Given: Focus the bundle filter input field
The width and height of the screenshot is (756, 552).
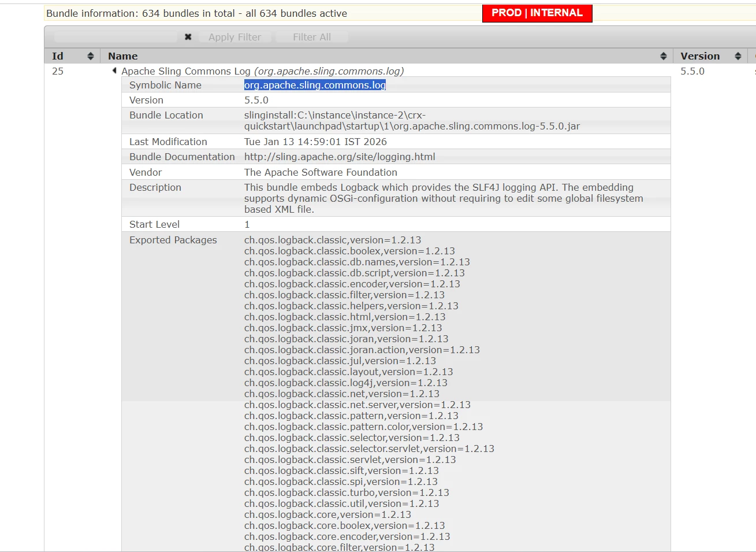Looking at the screenshot, I should click(116, 37).
